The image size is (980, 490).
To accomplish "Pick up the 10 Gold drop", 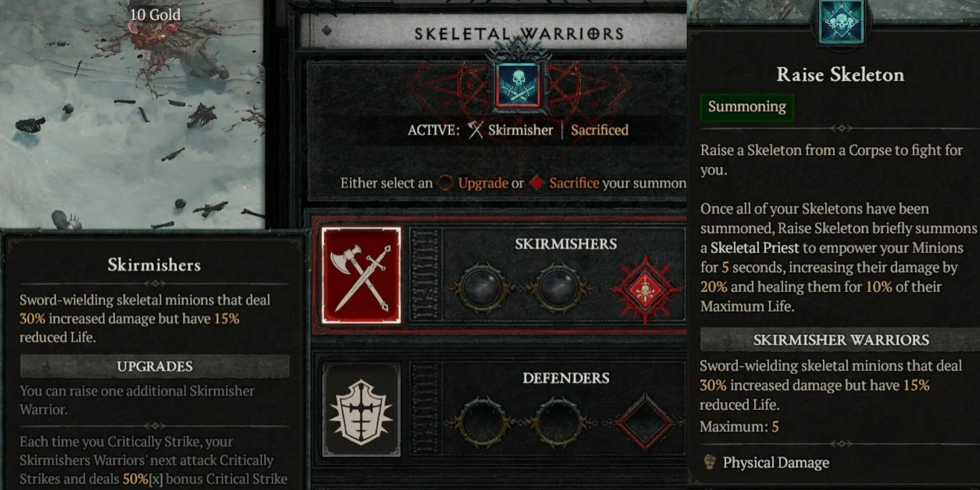I will 155,15.
